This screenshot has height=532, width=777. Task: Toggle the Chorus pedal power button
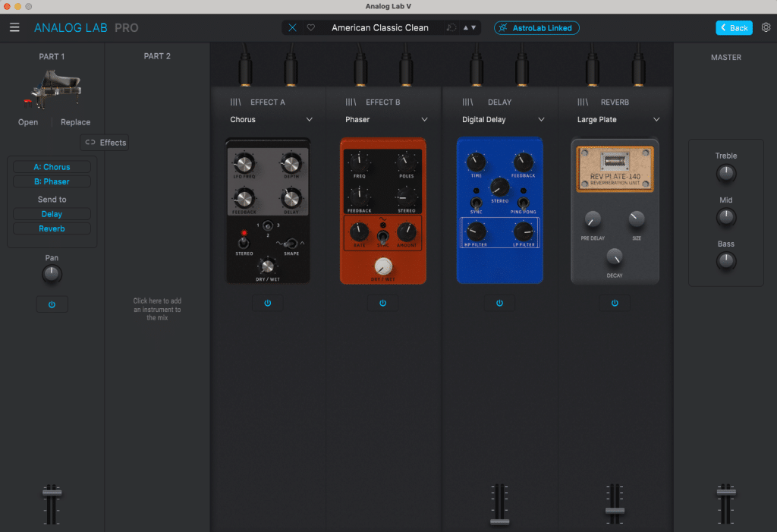coord(267,303)
